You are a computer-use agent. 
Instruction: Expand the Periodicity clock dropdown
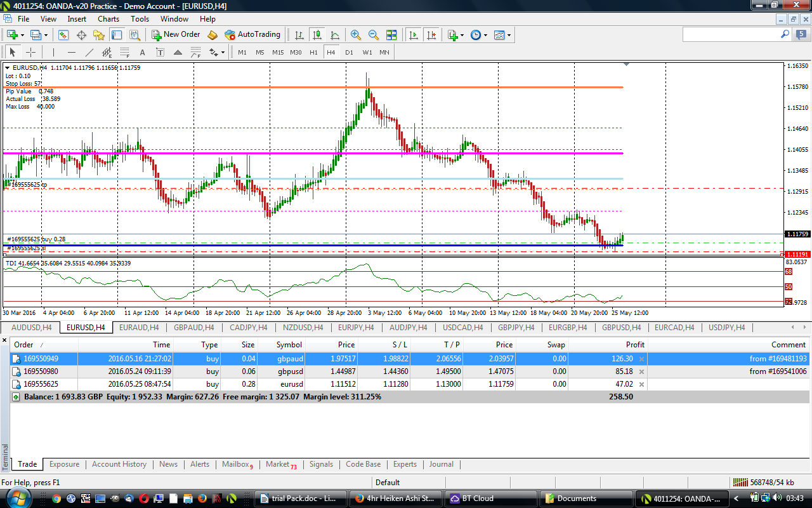click(485, 35)
